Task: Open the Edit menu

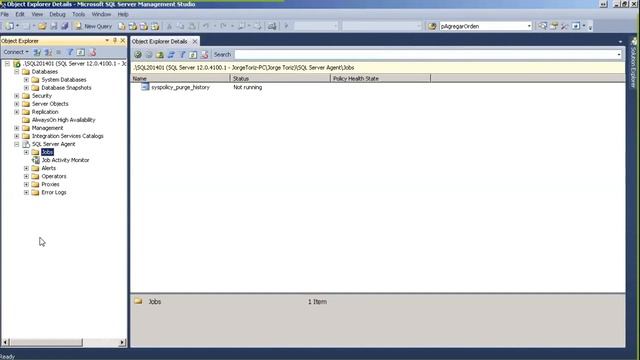Action: tap(20, 14)
